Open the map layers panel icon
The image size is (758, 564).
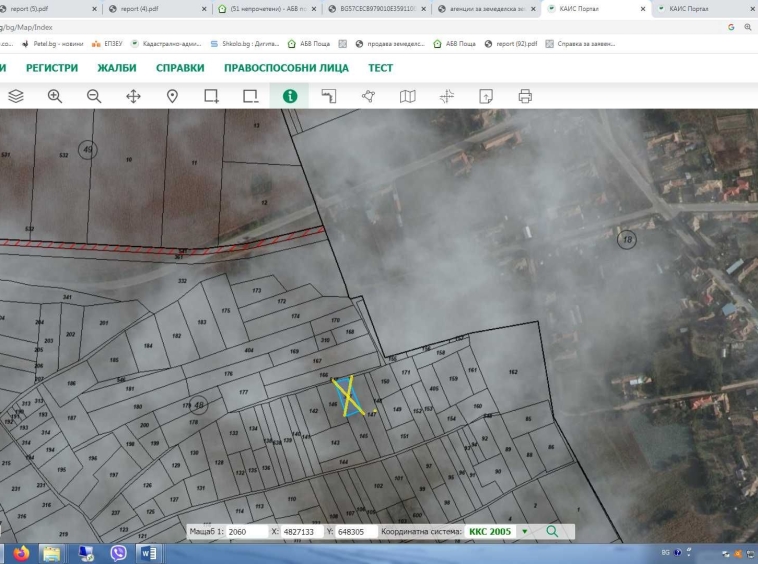(x=16, y=96)
